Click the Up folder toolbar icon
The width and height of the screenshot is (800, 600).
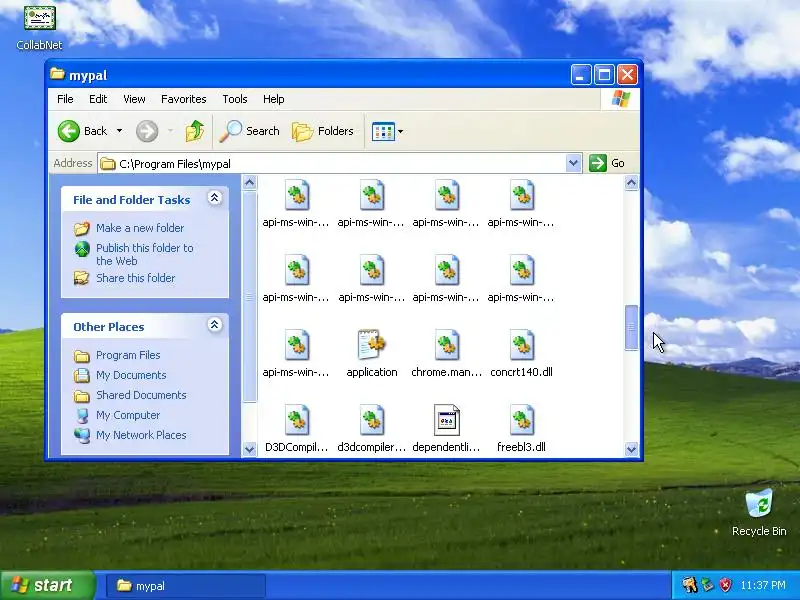click(194, 131)
